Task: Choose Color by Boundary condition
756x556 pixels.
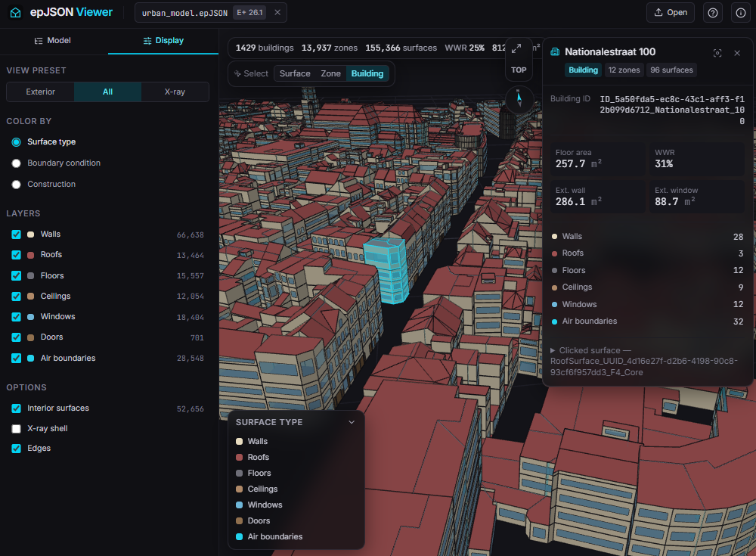Action: pos(17,163)
